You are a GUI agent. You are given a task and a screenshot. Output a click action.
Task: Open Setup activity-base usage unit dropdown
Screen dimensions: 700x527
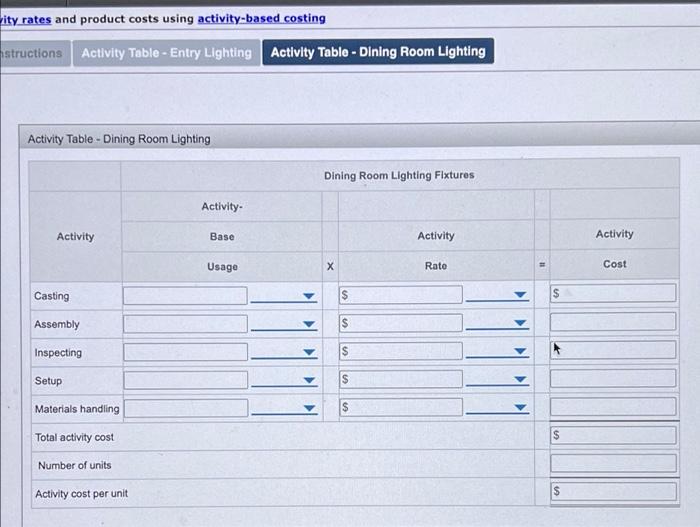284,381
